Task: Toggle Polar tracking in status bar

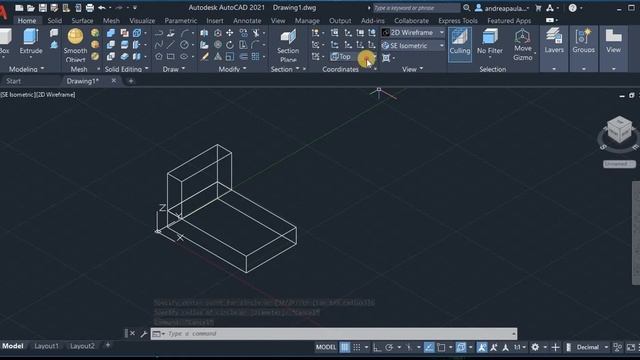Action: click(x=389, y=347)
